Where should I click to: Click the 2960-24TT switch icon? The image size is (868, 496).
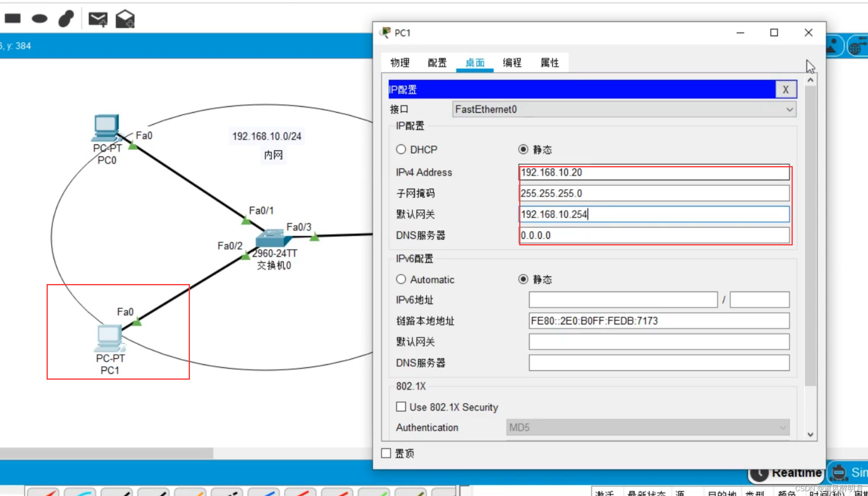click(272, 238)
